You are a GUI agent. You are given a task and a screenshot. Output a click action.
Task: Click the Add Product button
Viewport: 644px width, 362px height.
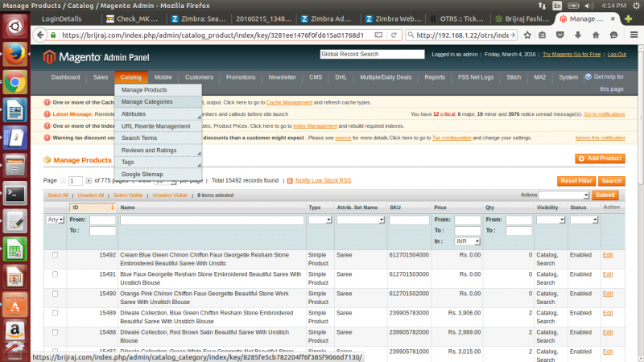tap(600, 158)
